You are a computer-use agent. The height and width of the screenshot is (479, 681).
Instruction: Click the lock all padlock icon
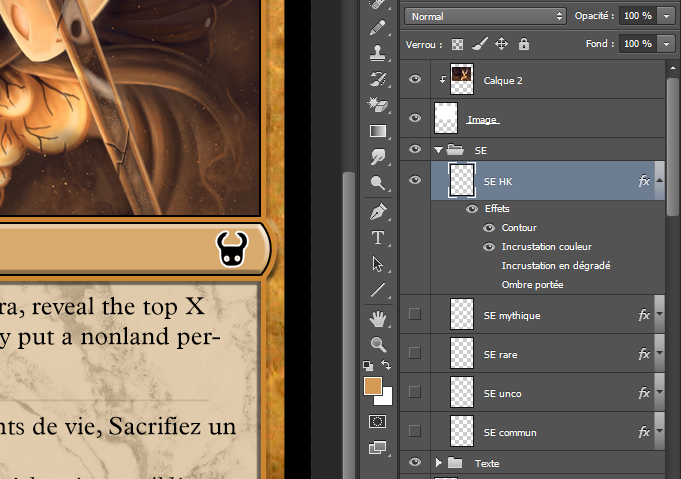point(524,44)
